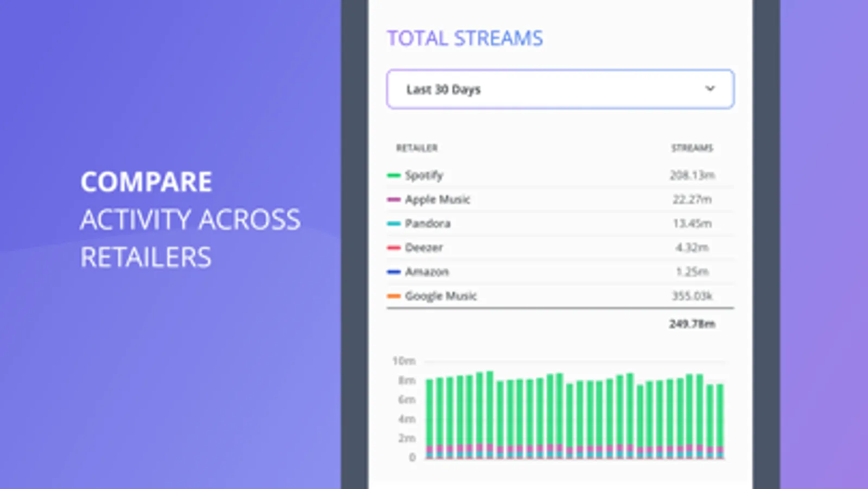Click the purple Apple Music color swatch
This screenshot has height=489, width=868.
point(394,199)
